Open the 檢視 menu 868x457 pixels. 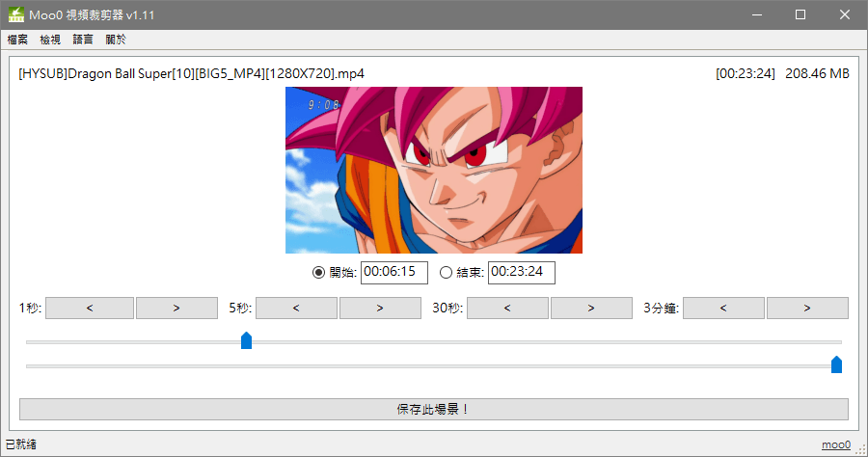coord(50,40)
